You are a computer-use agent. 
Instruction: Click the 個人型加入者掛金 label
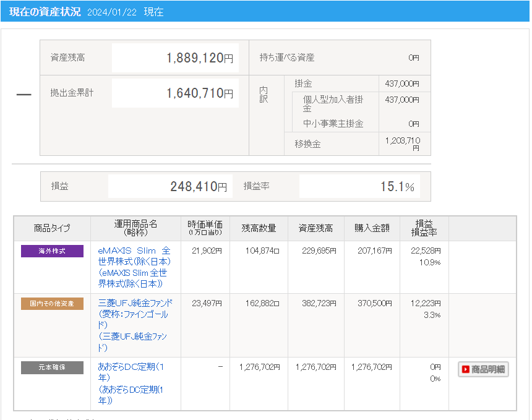333,104
